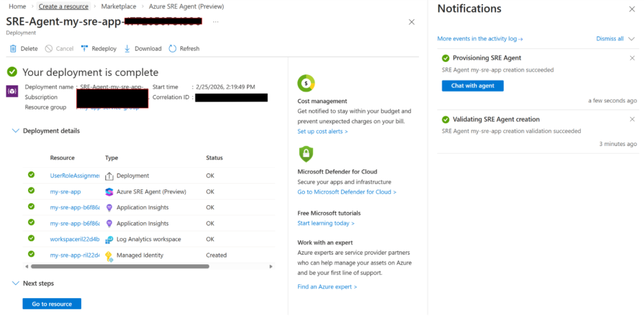Click the Start time value 2/25/2026, 2:19:49 PM
The width and height of the screenshot is (644, 316).
[226, 87]
